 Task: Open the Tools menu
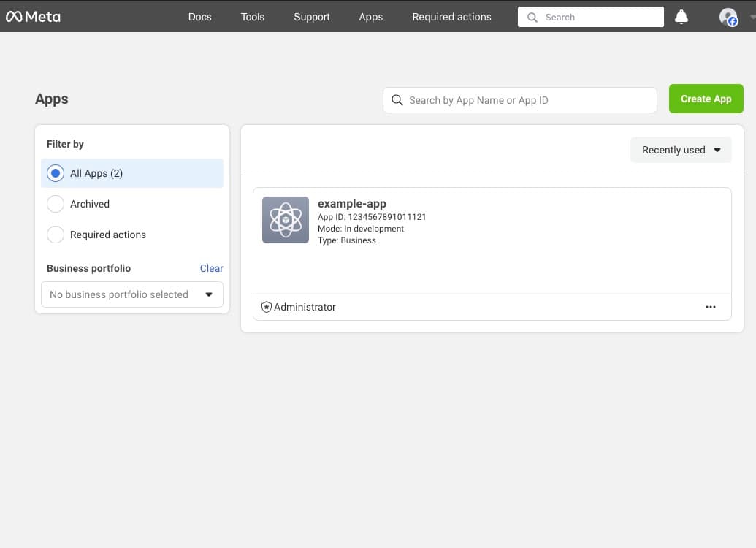pyautogui.click(x=253, y=17)
